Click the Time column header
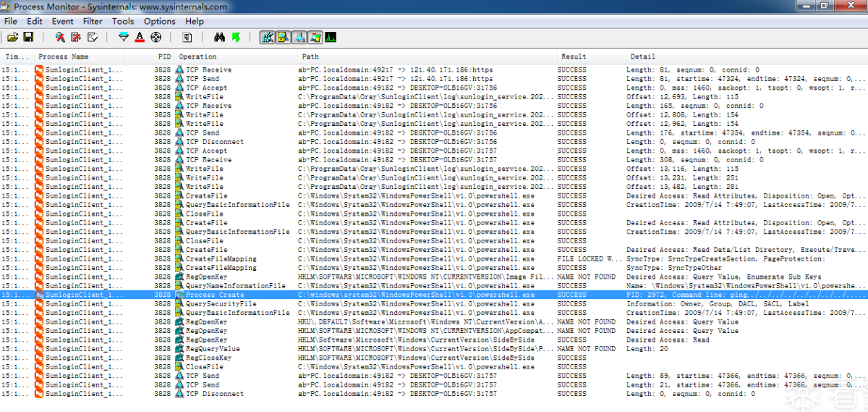 (x=17, y=56)
